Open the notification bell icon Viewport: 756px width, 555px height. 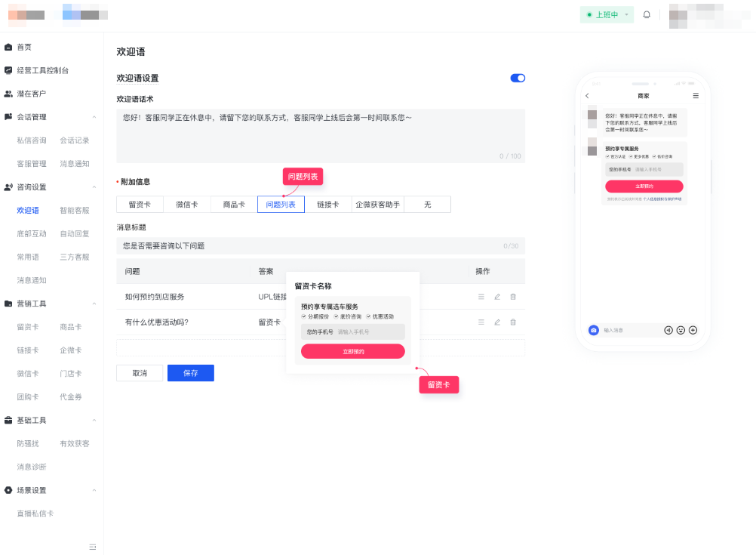point(647,14)
